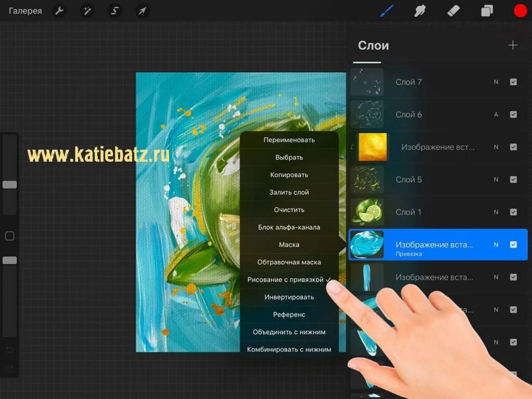Toggle the Layers panel icon

pos(487,11)
